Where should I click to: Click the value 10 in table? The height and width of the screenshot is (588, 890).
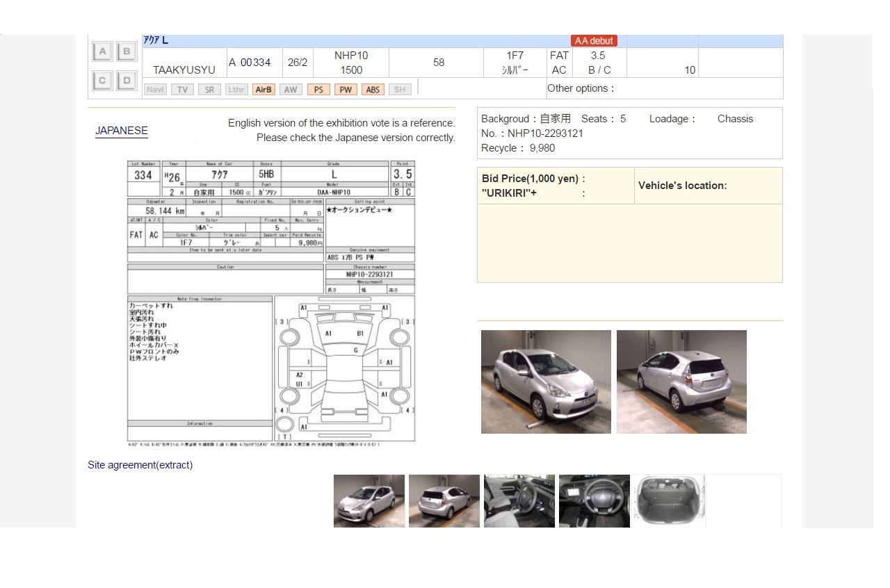click(x=690, y=70)
